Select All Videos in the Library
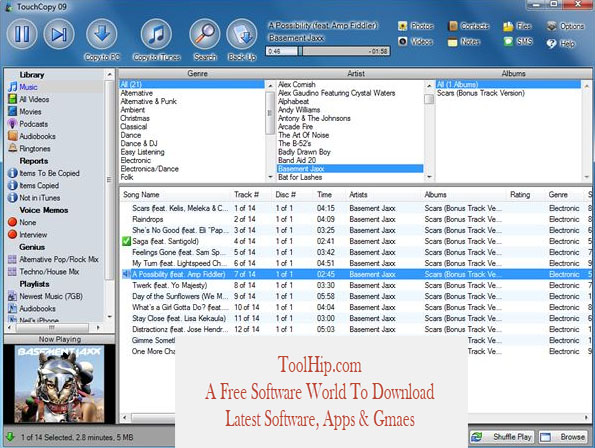The width and height of the screenshot is (595, 448). (29, 99)
